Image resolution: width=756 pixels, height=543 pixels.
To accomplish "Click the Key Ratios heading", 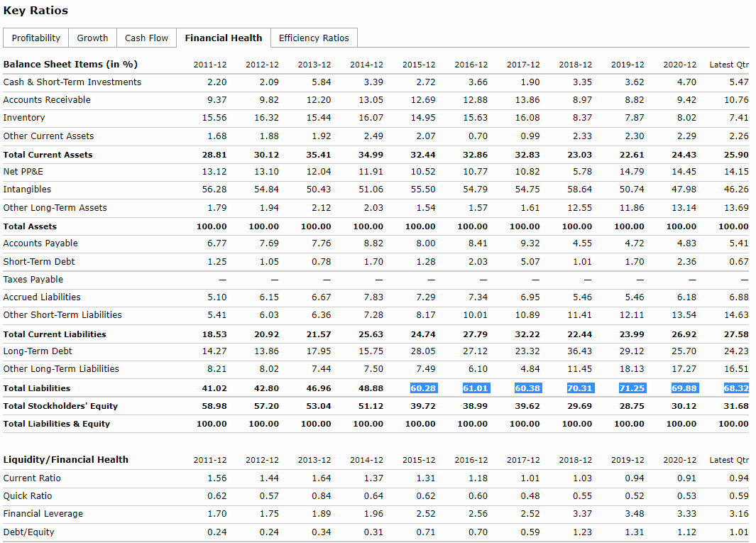I will coord(35,11).
